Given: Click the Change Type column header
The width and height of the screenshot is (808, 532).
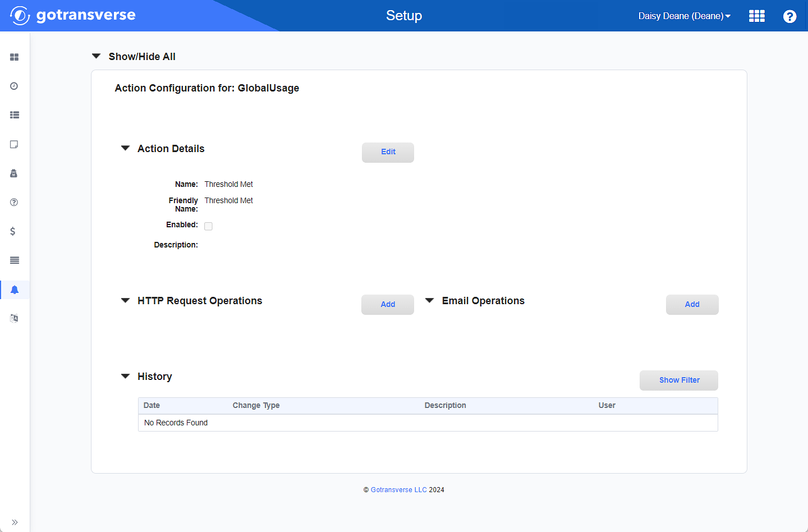Looking at the screenshot, I should click(x=256, y=405).
